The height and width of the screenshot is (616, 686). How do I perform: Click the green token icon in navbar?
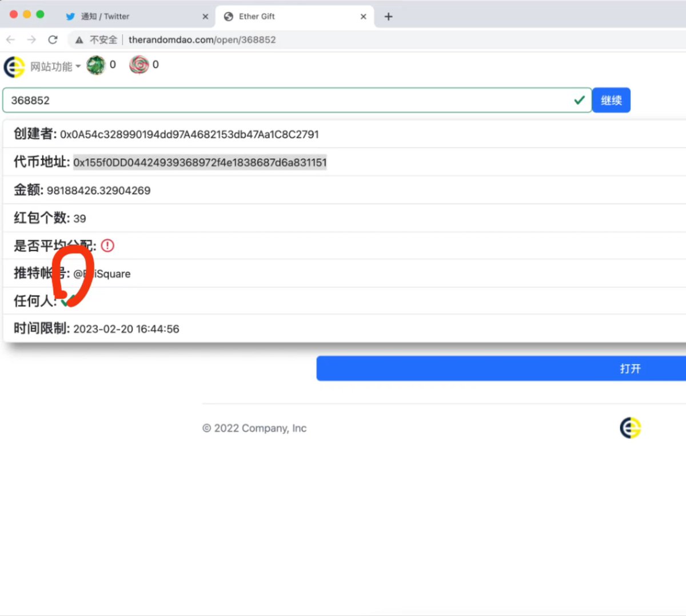click(x=96, y=65)
